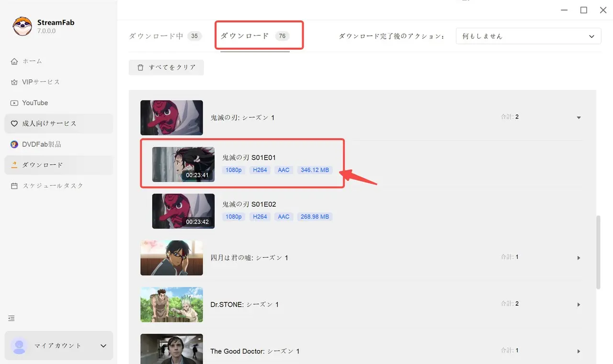Click the 346.12 MB size tag
Image resolution: width=613 pixels, height=364 pixels.
315,170
